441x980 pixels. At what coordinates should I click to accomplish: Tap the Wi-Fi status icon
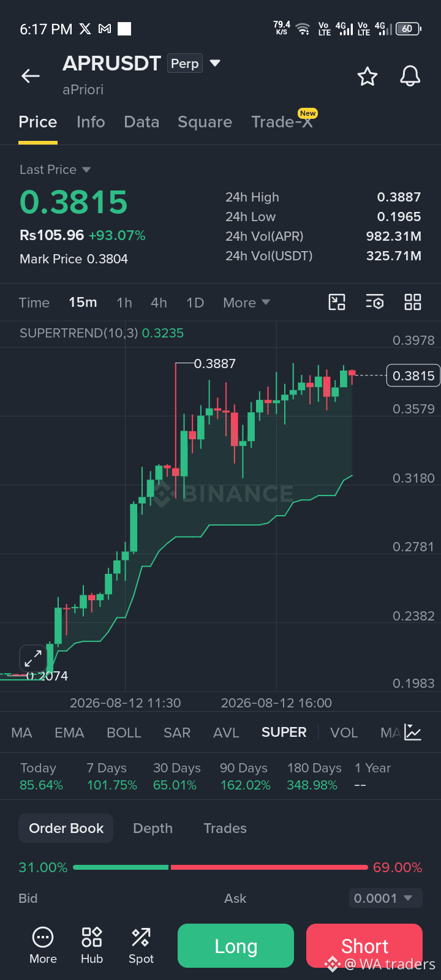tap(303, 29)
